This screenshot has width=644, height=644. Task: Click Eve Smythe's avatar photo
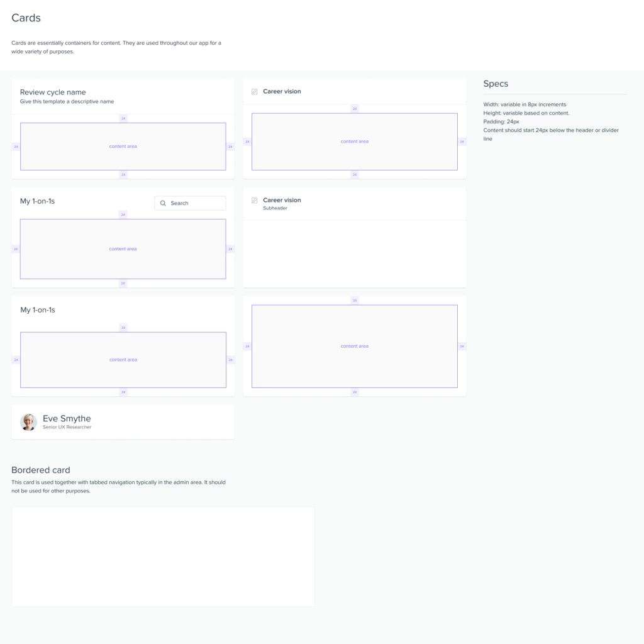[29, 422]
